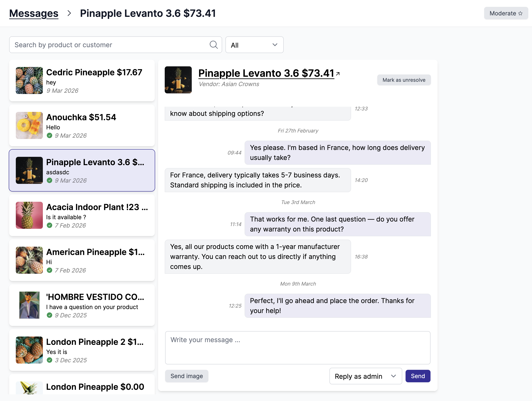532x401 pixels.
Task: Click resolved checkmark on London Pineapple 2 chat
Action: coord(49,360)
